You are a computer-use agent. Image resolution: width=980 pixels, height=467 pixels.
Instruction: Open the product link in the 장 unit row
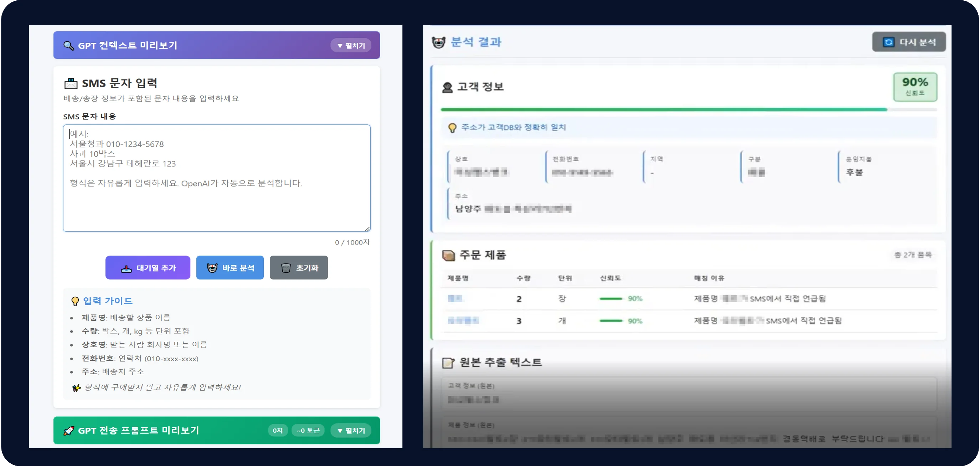455,299
